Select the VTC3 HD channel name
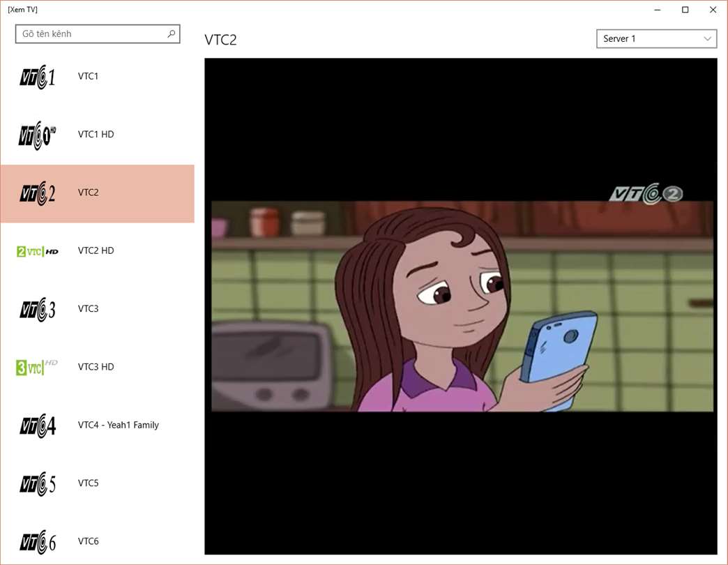This screenshot has height=565, width=728. tap(96, 367)
